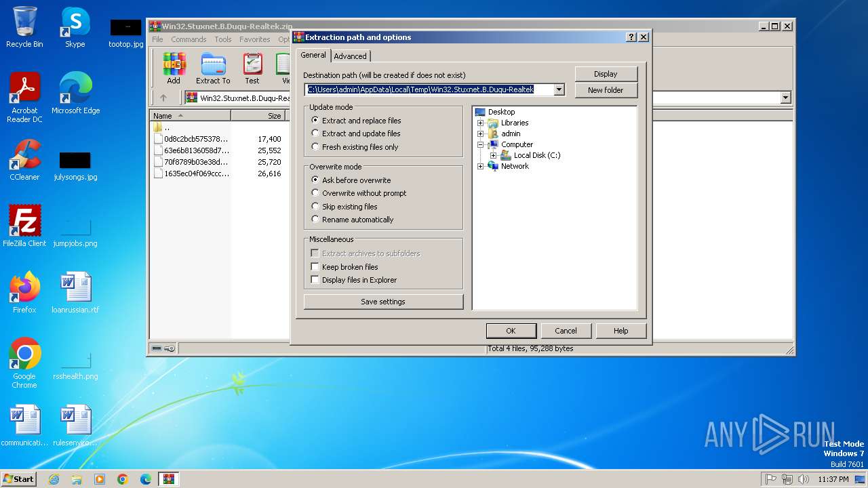Open the WinRAR address bar dropdown
This screenshot has height=488, width=868.
pos(785,98)
